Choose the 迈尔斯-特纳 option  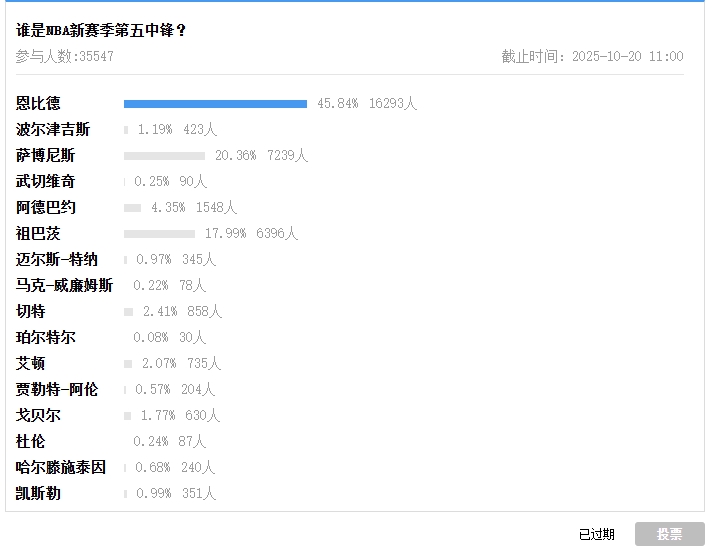[57, 259]
